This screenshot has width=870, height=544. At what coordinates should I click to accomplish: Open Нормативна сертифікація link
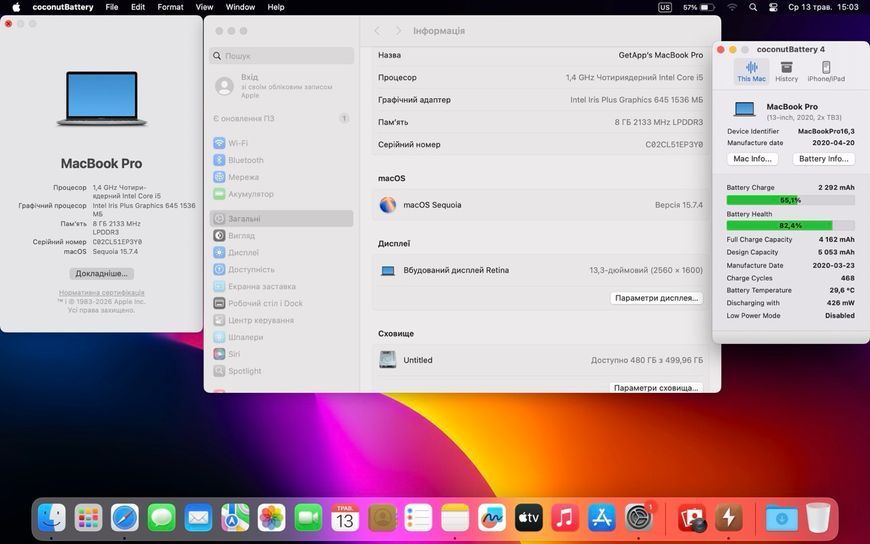[102, 293]
